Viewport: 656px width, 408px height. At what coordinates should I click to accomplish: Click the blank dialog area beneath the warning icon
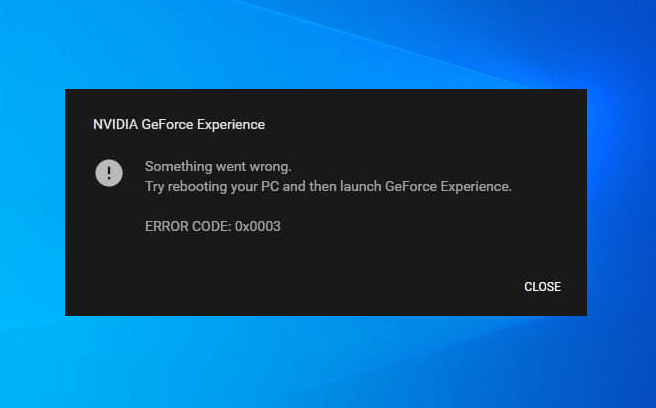109,250
